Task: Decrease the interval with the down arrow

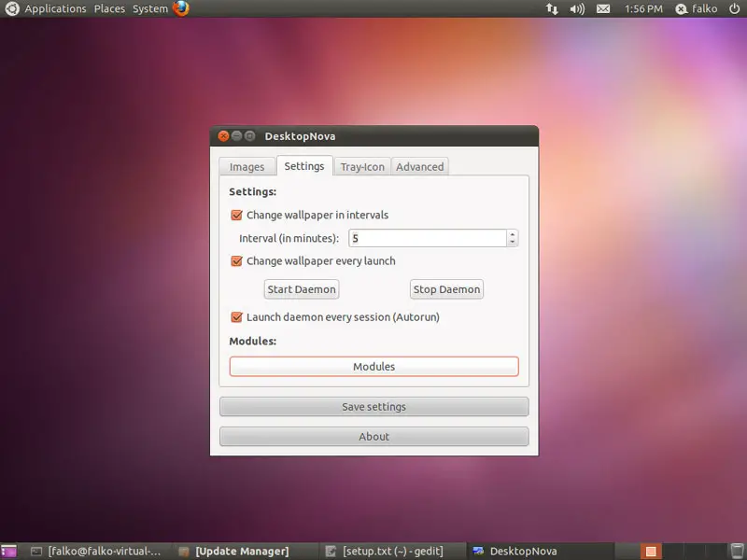Action: [512, 243]
